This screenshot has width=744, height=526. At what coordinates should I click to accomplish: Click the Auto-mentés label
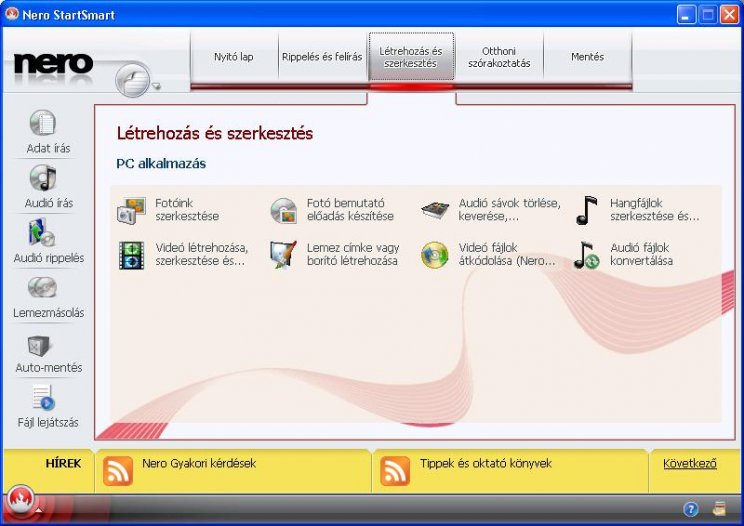point(48,368)
